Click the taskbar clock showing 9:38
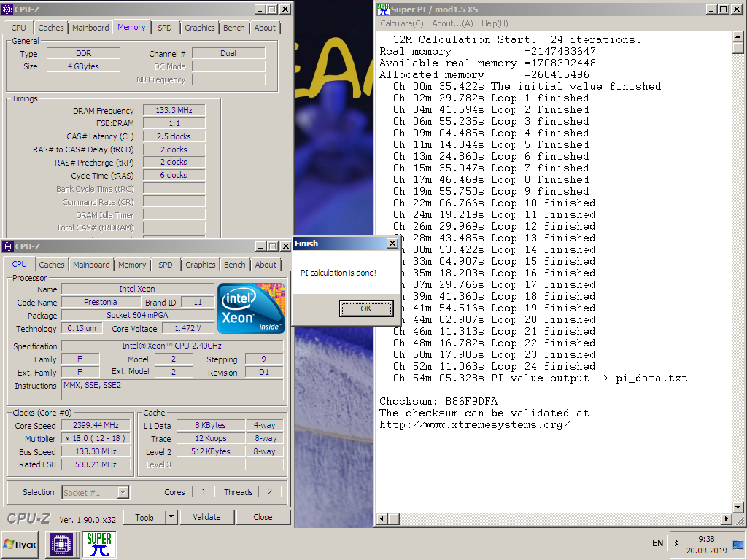The width and height of the screenshot is (747, 560). 706,539
